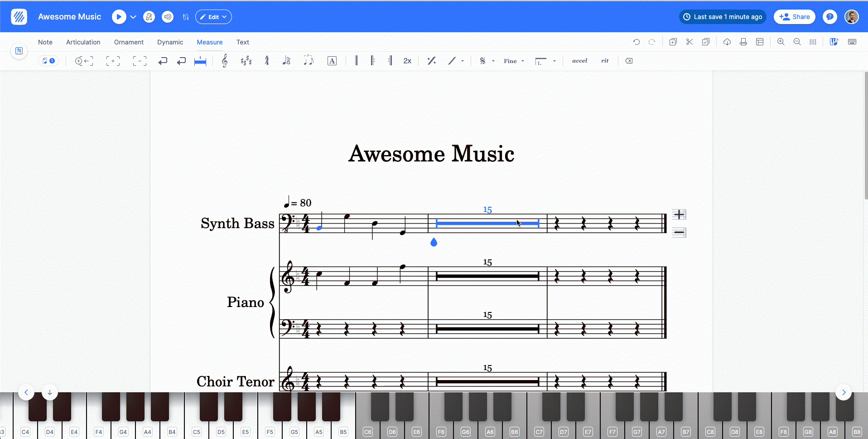Expand the playback options chevron

coord(133,17)
